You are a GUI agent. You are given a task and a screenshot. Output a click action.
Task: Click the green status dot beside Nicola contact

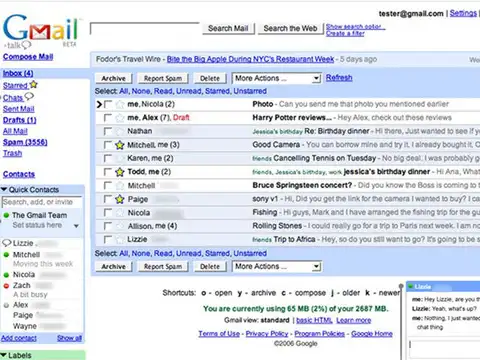click(x=6, y=275)
